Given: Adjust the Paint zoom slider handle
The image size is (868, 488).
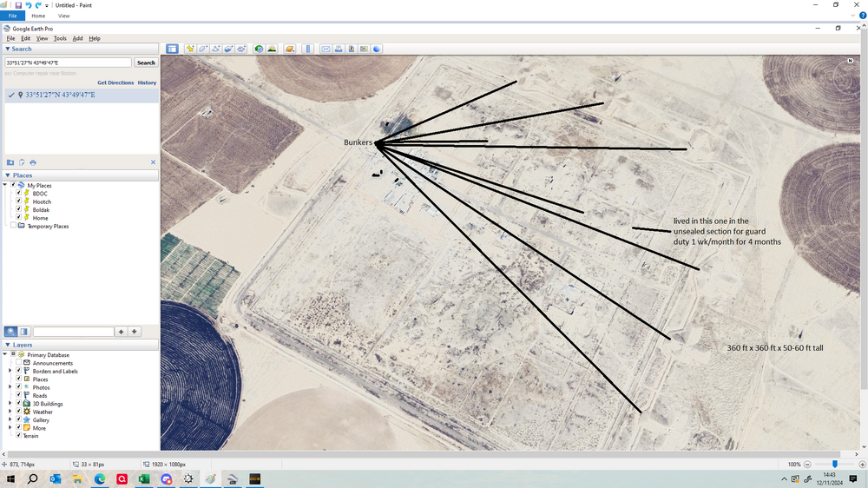Looking at the screenshot, I should (835, 465).
